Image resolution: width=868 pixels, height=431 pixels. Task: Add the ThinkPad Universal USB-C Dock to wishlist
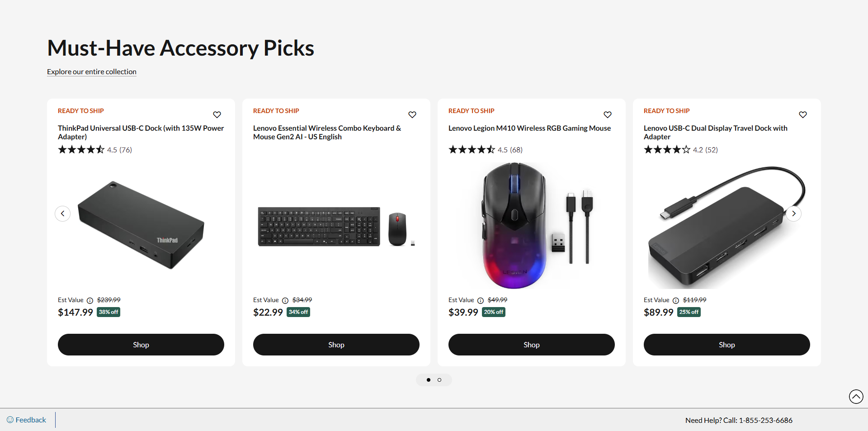(x=217, y=114)
